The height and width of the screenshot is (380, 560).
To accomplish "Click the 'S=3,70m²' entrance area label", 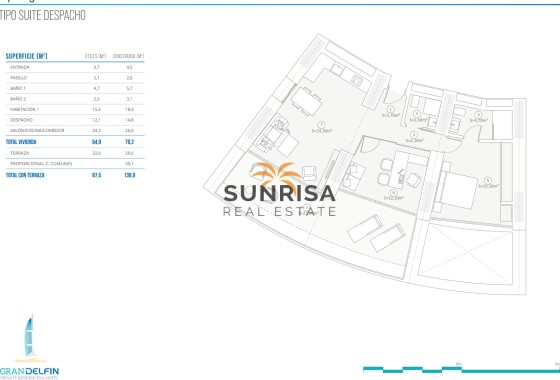I will point(391,115).
